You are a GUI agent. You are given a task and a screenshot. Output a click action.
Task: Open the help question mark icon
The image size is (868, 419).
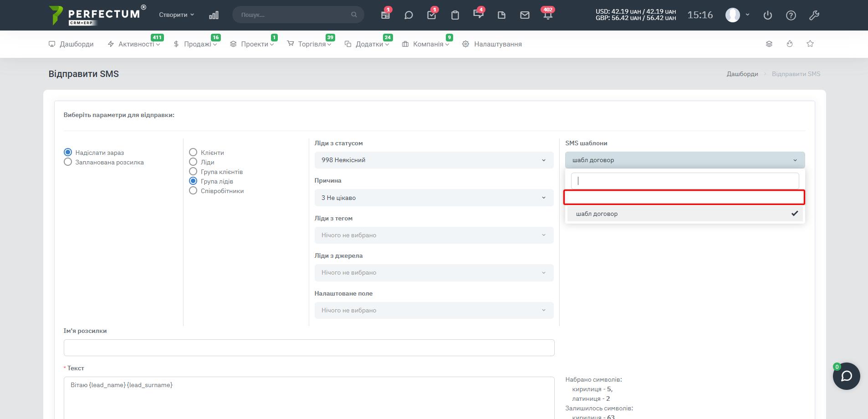coord(791,15)
